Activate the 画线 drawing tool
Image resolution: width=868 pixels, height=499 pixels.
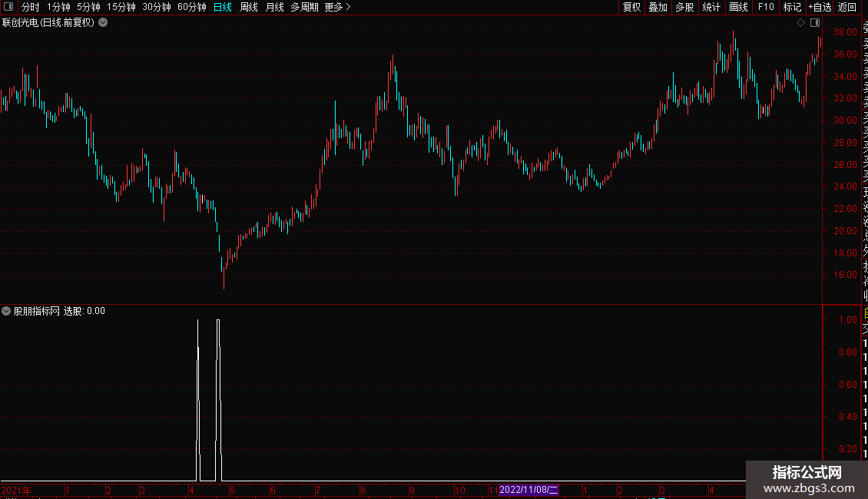tap(738, 7)
